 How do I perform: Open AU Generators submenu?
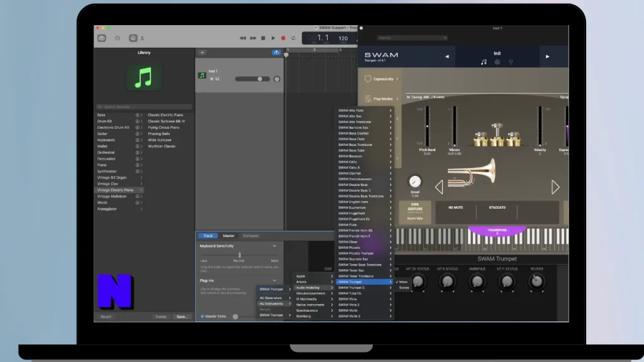point(274,298)
